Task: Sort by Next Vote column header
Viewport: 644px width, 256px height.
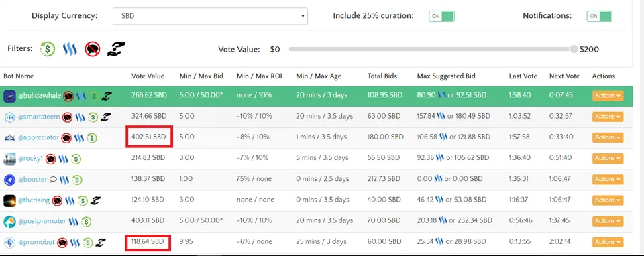Action: (564, 76)
